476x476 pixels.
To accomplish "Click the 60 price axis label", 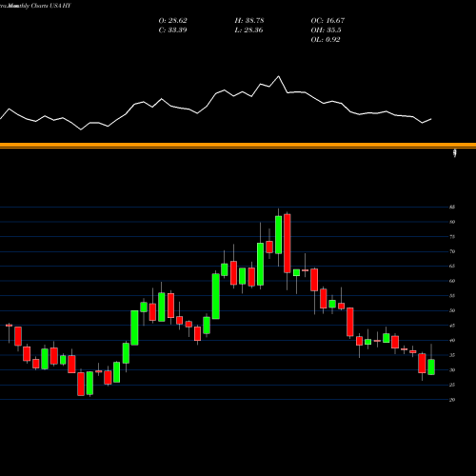I will (x=452, y=281).
